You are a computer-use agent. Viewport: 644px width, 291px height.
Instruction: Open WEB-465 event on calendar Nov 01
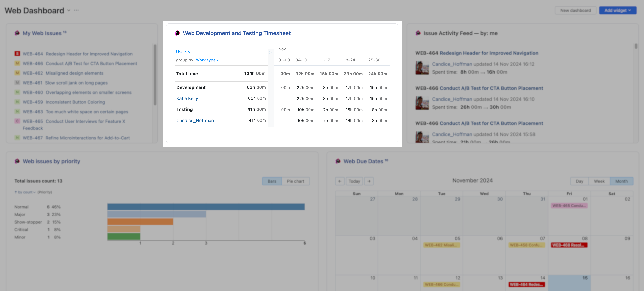coord(569,206)
